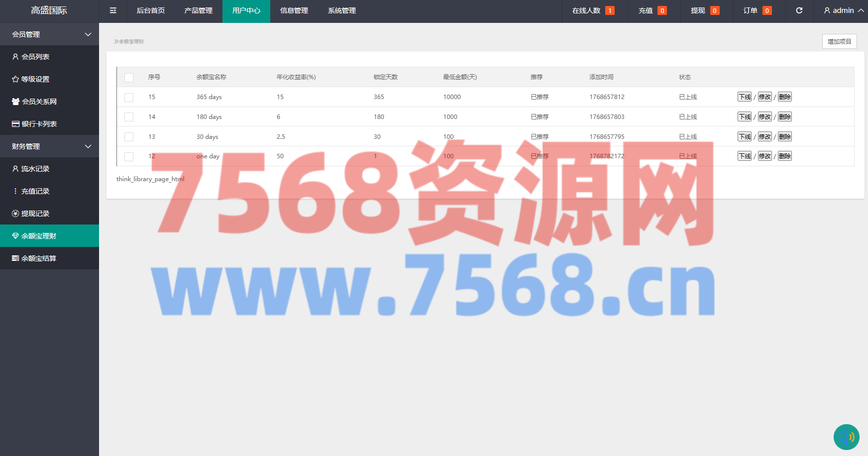This screenshot has width=868, height=456.
Task: Open the admin user dropdown
Action: pos(844,10)
